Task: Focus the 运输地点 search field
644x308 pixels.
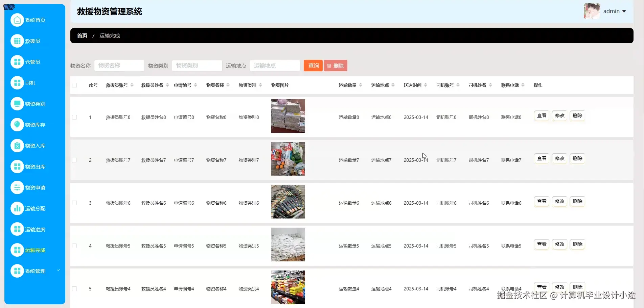Action: click(275, 66)
